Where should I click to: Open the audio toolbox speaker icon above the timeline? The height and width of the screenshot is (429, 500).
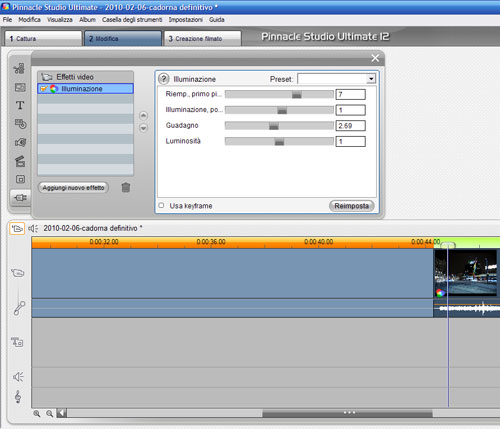33,228
